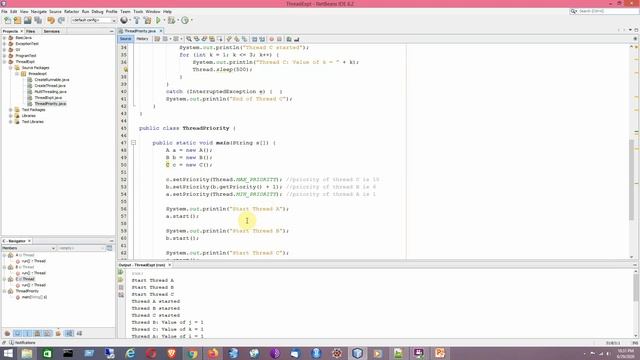Click the Find Selection magnifier in editor toolbar
Viewport: 640px width, 360px height.
189,39
